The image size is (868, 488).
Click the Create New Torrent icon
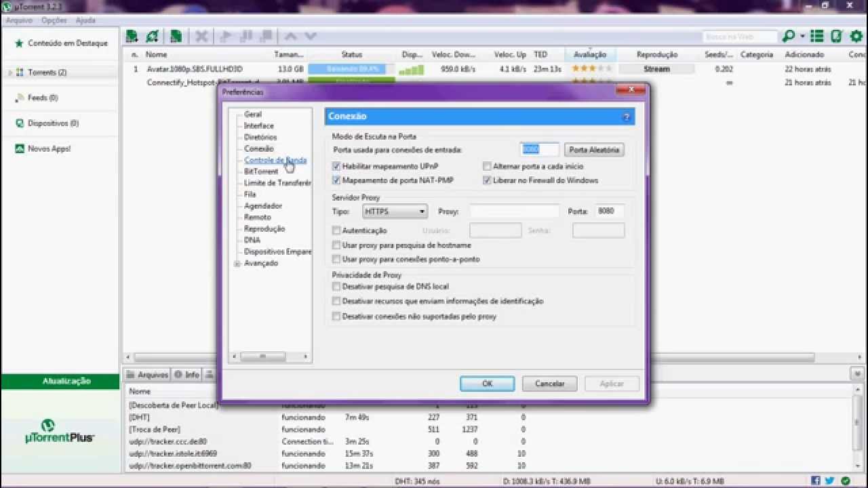click(176, 37)
